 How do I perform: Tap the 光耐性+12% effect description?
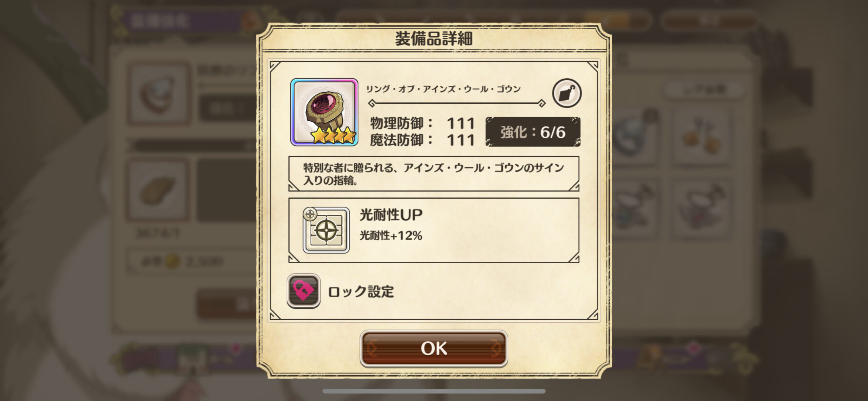pyautogui.click(x=391, y=236)
